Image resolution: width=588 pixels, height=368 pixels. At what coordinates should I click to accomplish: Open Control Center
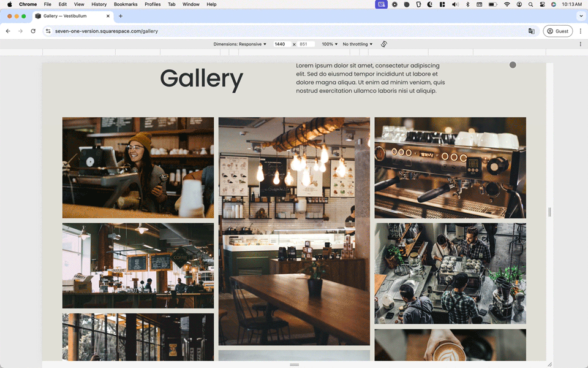[x=542, y=4]
